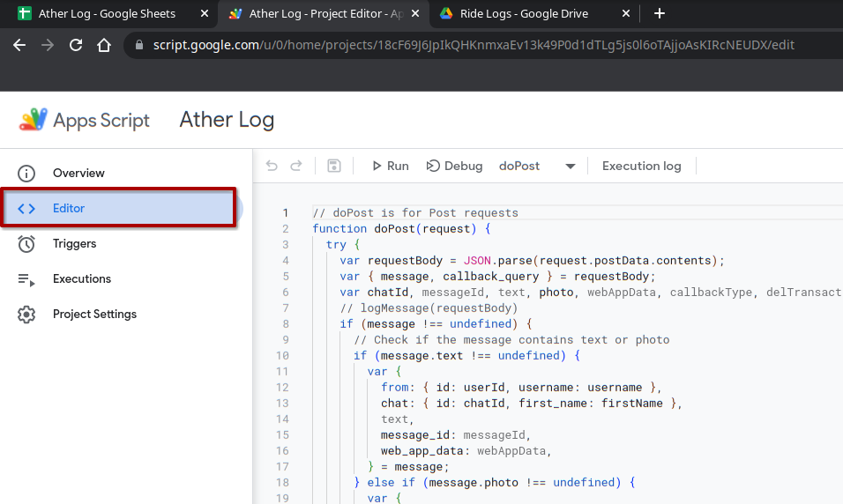
Task: Open a new browser tab with plus button
Action: pos(660,13)
